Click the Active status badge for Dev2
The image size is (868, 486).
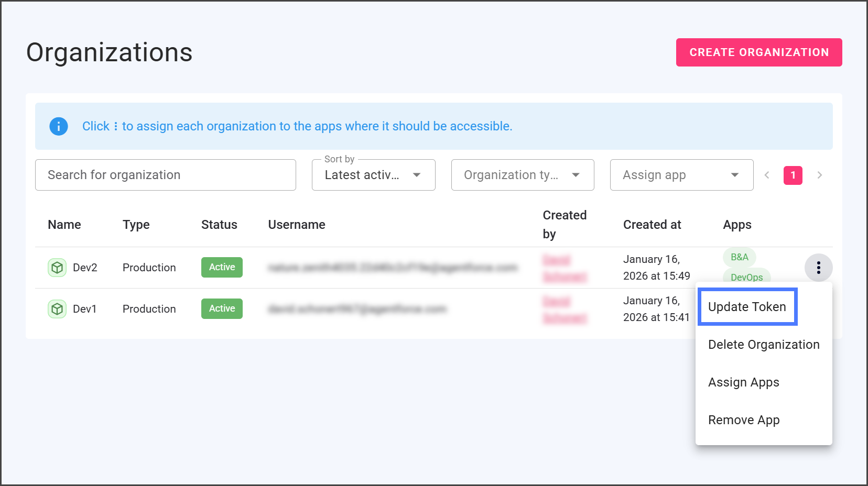[x=222, y=267]
